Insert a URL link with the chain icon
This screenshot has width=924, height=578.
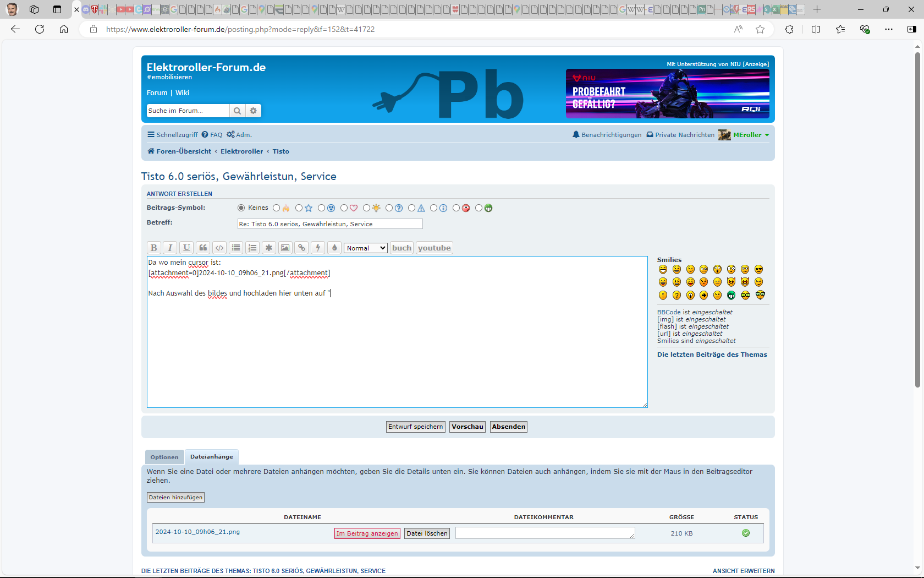[x=301, y=248]
